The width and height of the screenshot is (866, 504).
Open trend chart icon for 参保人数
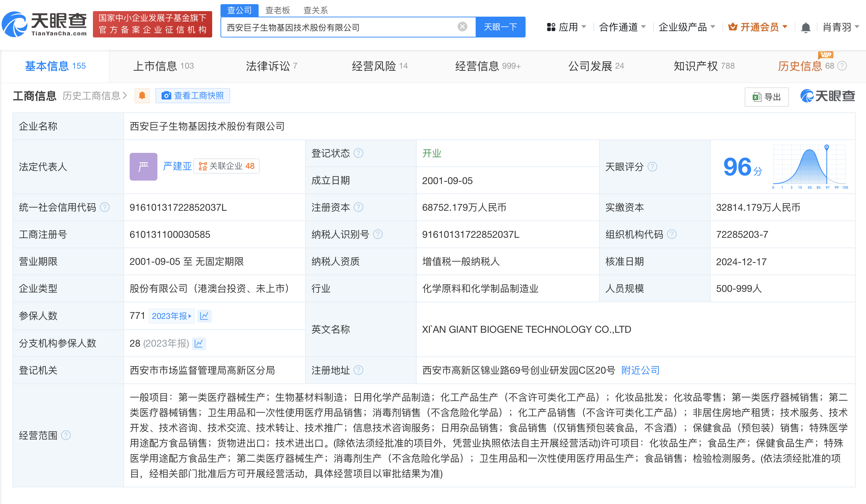[204, 316]
